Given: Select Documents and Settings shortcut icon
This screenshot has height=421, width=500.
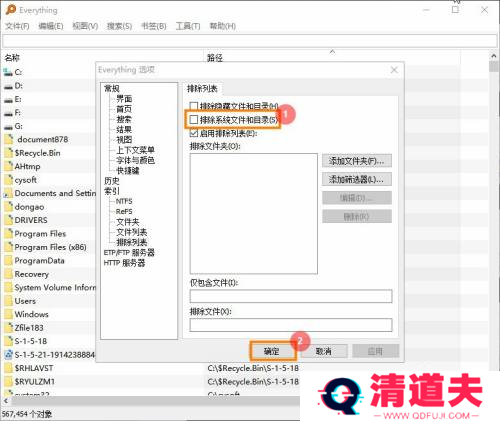Looking at the screenshot, I should pos(8,193).
